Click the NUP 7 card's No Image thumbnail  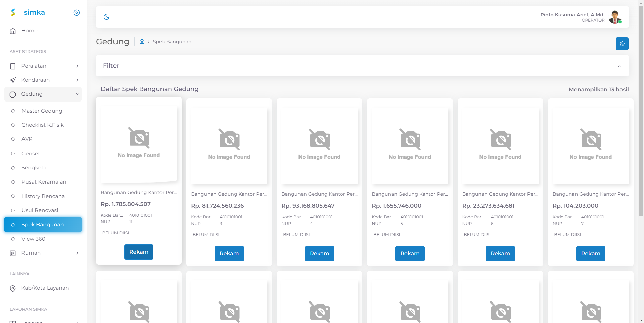tap(591, 146)
